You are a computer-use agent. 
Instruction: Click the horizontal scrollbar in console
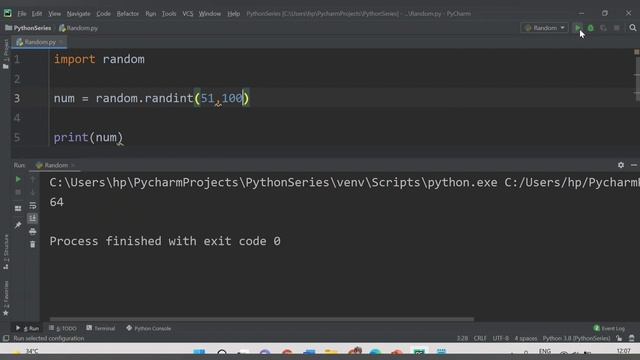click(x=262, y=319)
